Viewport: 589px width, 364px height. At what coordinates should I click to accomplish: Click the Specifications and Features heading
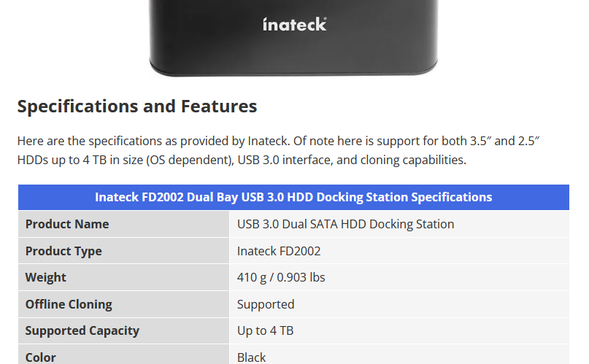point(137,107)
